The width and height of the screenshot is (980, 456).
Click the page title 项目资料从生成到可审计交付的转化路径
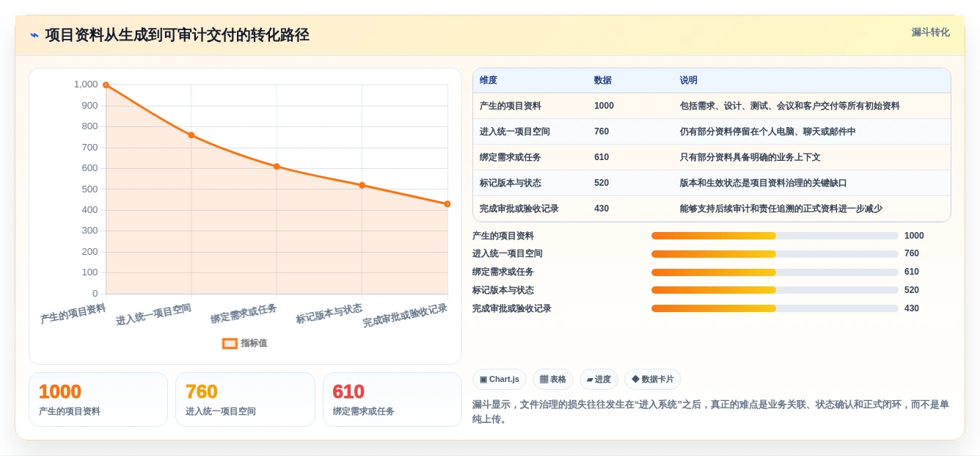coord(177,35)
